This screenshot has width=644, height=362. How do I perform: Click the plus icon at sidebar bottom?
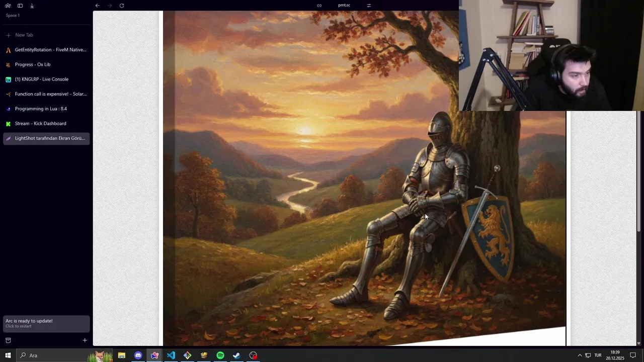point(85,340)
